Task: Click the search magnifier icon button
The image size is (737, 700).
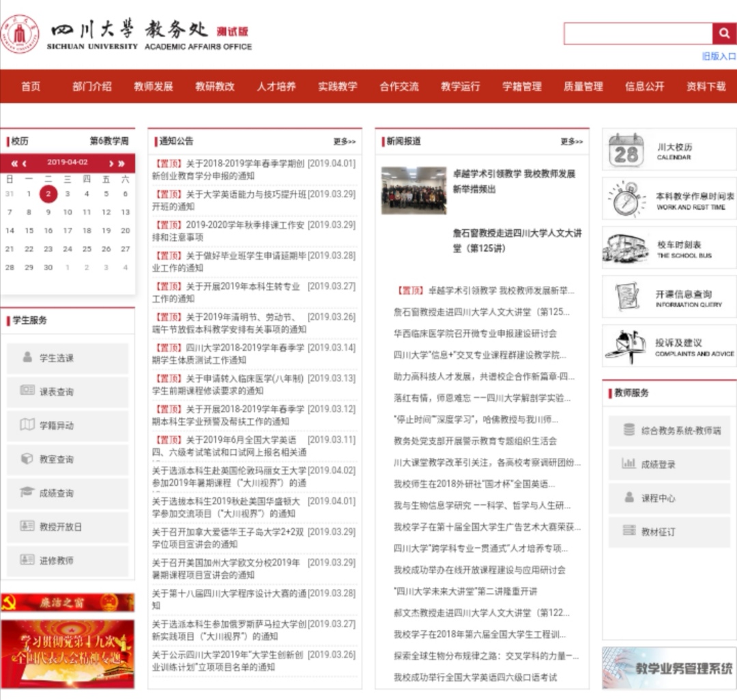Action: 724,33
